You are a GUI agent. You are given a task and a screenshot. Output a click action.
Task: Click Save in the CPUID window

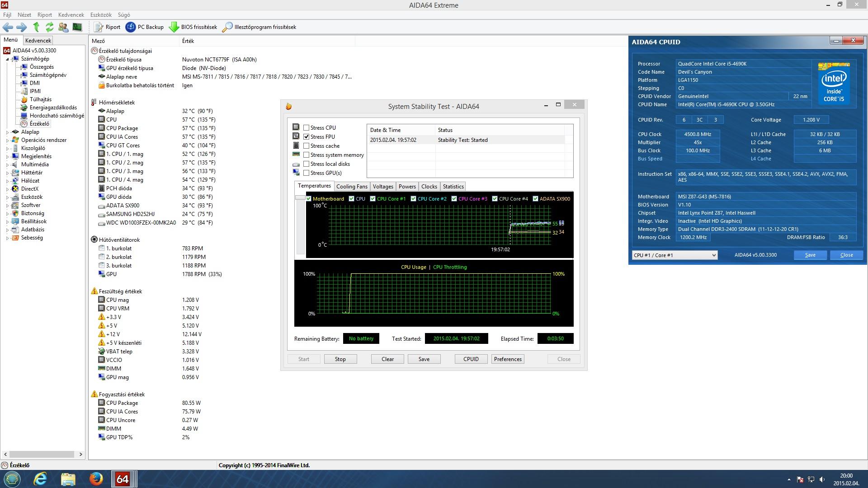click(x=810, y=255)
